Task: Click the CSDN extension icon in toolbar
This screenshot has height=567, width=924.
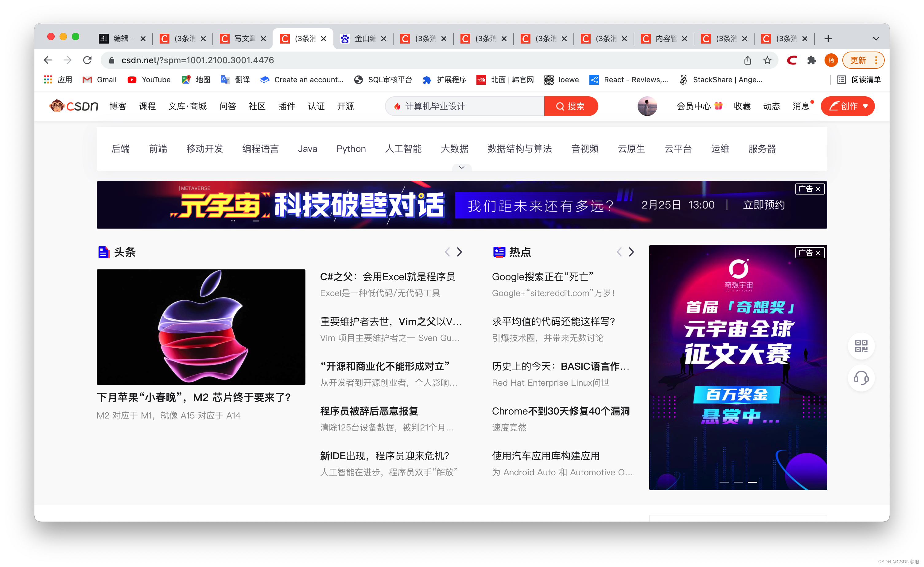Action: pos(792,60)
